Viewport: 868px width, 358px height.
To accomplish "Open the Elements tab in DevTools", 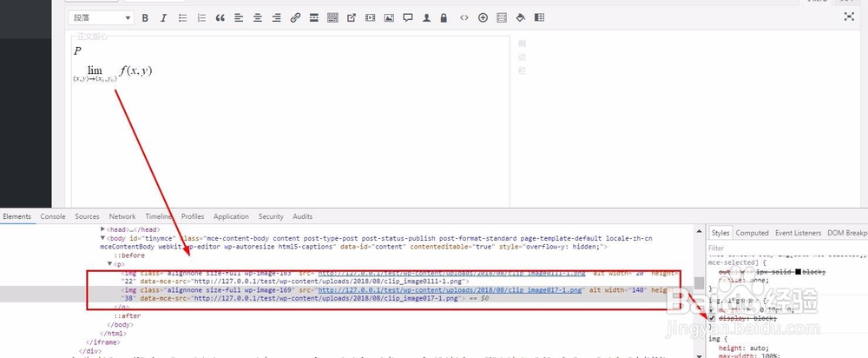I will pos(16,216).
